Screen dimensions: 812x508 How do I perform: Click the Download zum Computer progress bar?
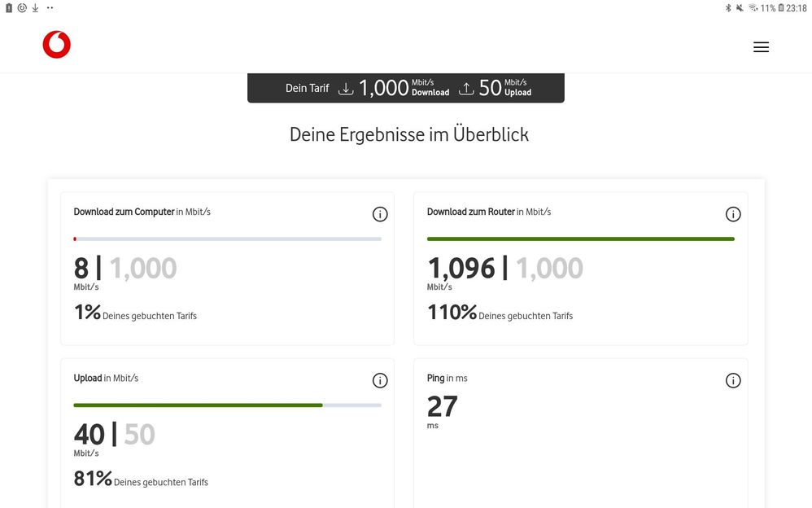pos(227,239)
